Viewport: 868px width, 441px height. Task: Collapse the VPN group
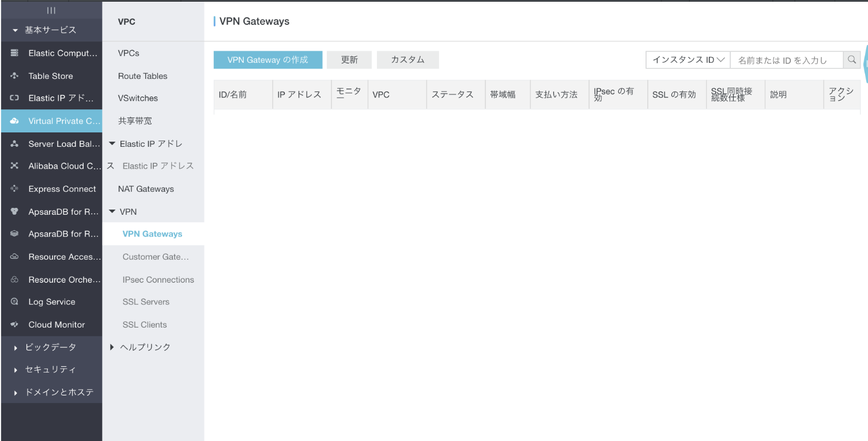(x=112, y=212)
